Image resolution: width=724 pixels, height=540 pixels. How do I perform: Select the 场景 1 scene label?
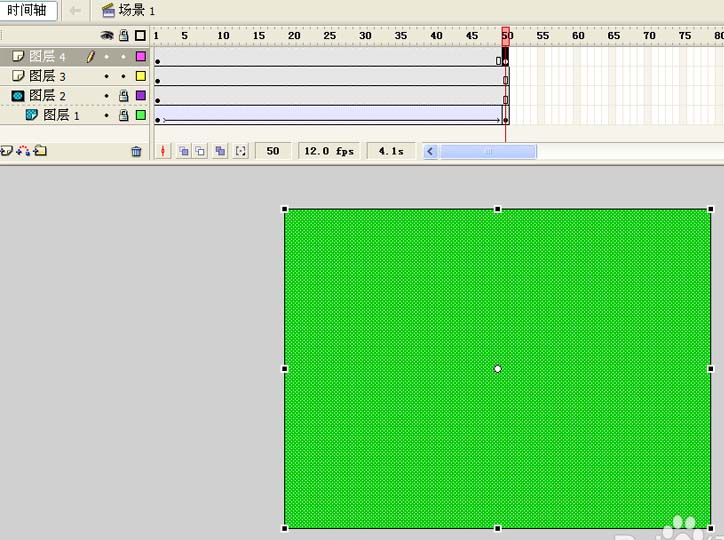[x=128, y=10]
